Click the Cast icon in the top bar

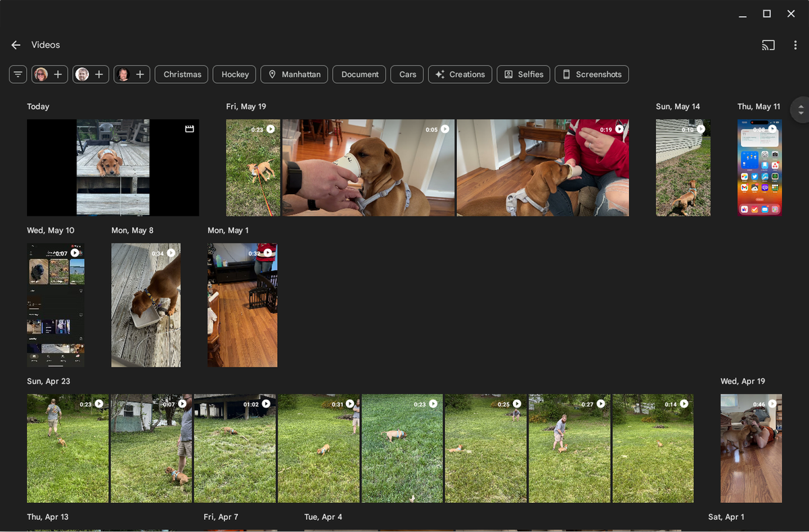(768, 45)
